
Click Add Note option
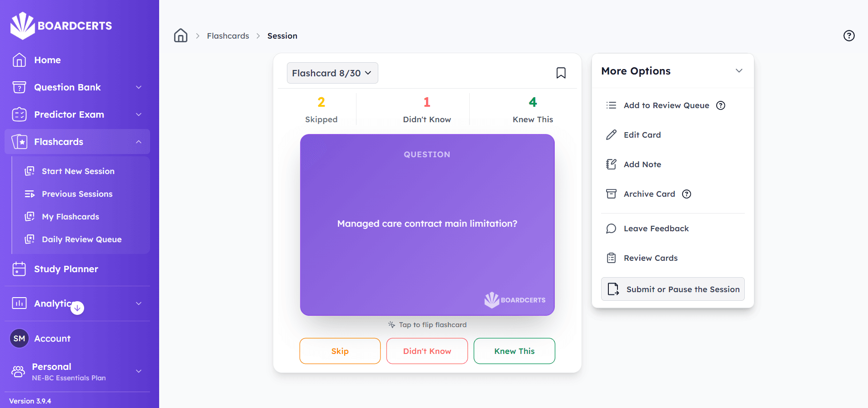pos(642,164)
